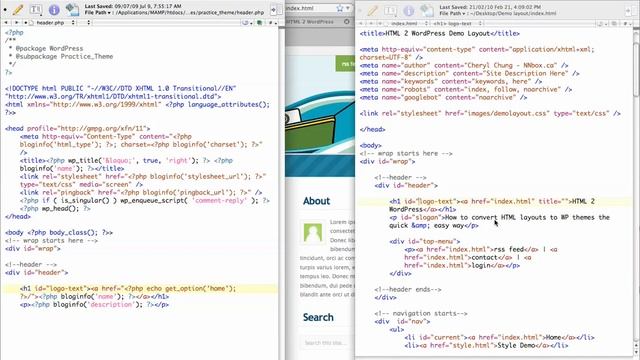Screen dimensions: 640x360
Task: Go to previous document in header.php window
Action: [6, 23]
